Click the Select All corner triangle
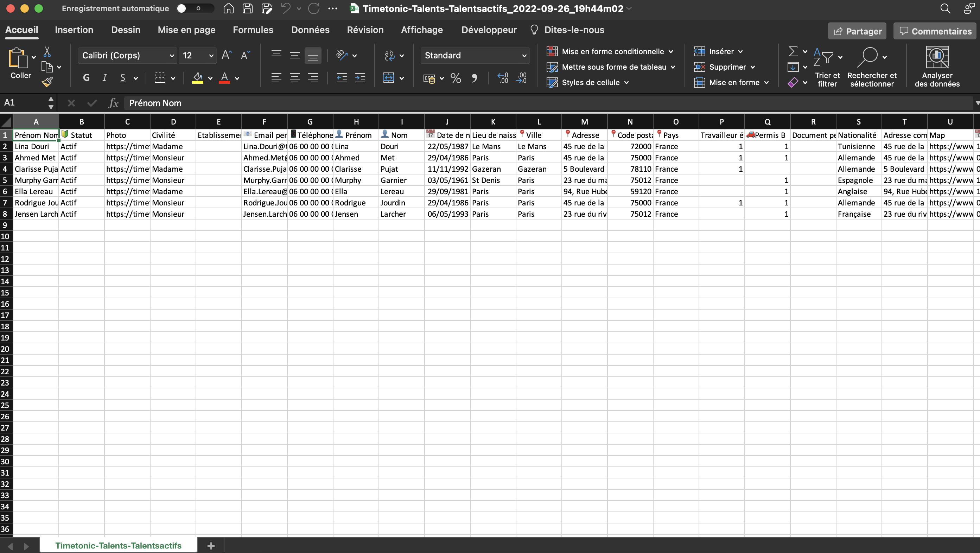980x553 pixels. [x=6, y=122]
